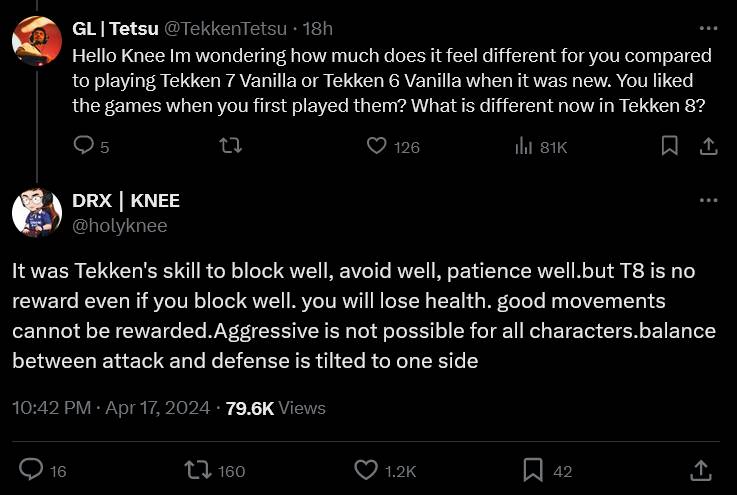
Task: Like the Tetsu tweet with 126 likes
Action: 376,146
